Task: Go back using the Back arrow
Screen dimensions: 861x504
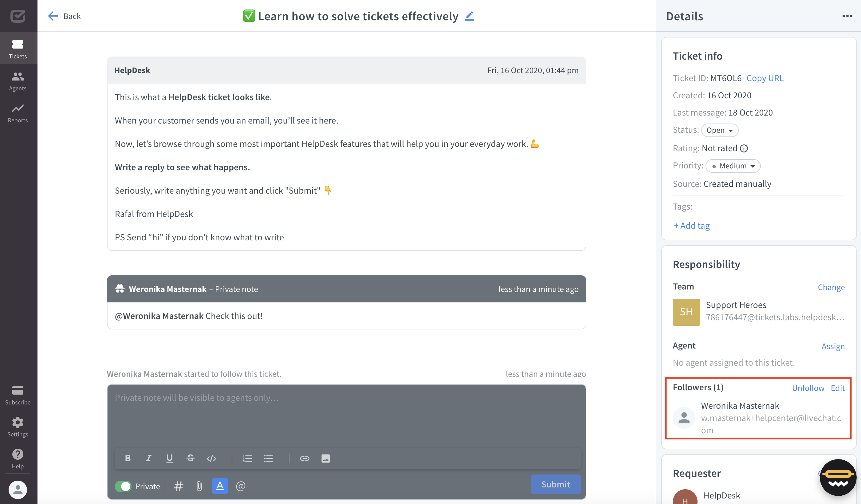Action: pyautogui.click(x=64, y=16)
